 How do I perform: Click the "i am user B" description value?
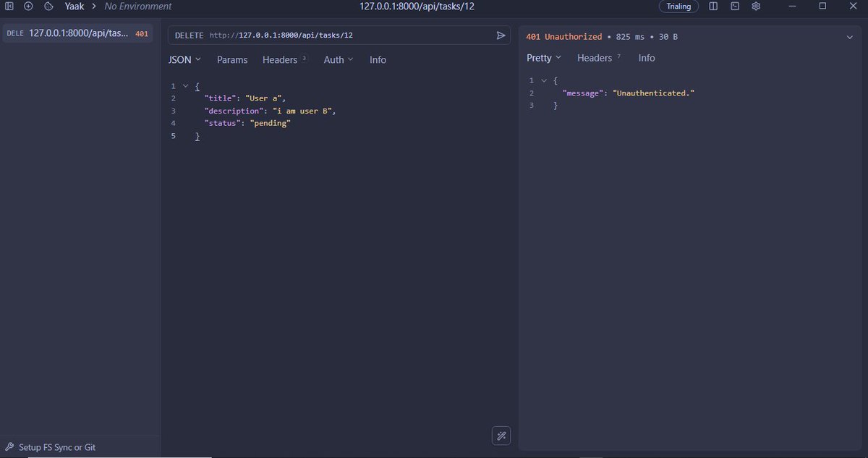pyautogui.click(x=303, y=111)
